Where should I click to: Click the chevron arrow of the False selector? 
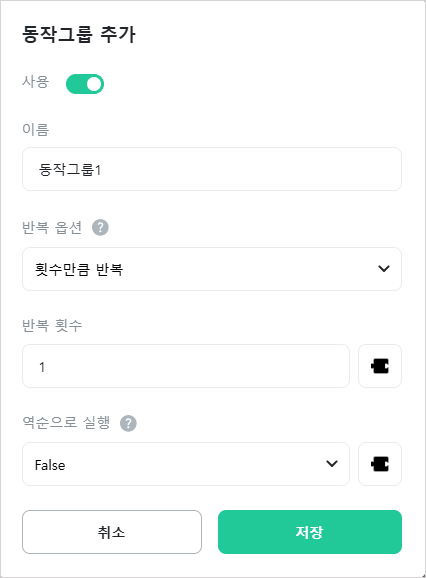tap(332, 464)
